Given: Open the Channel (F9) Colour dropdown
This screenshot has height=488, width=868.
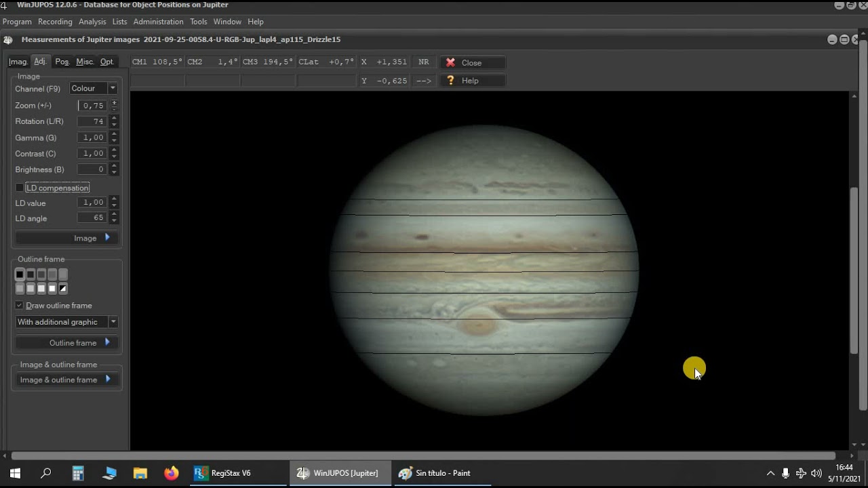Looking at the screenshot, I should click(x=113, y=89).
